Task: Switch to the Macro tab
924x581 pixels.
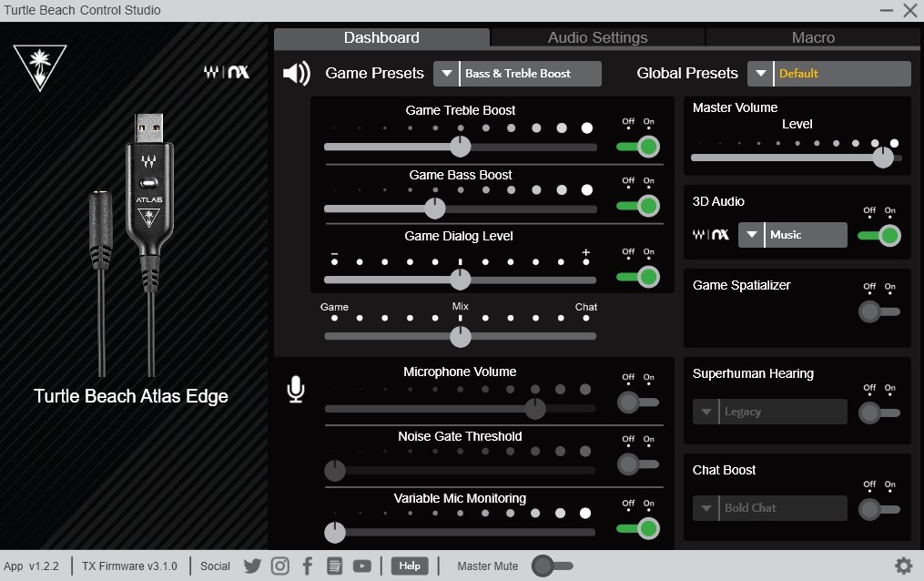Action: 813,37
